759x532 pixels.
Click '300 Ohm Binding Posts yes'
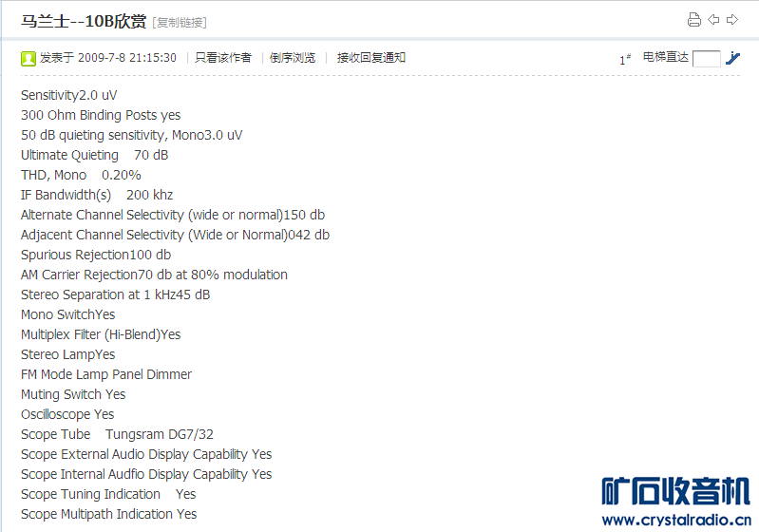pos(101,115)
